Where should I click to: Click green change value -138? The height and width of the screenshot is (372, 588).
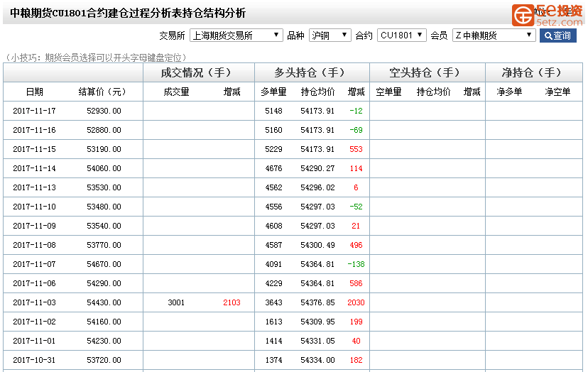[x=356, y=264]
